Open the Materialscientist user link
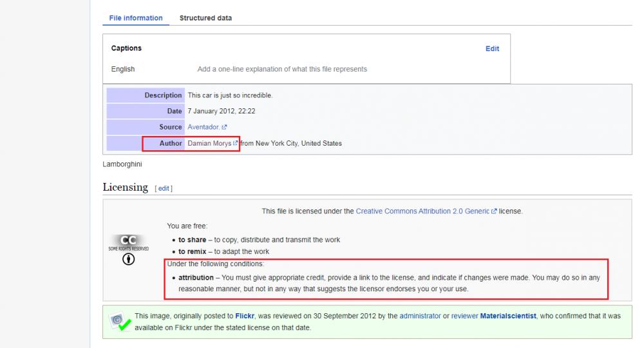644x348 pixels. [508, 316]
